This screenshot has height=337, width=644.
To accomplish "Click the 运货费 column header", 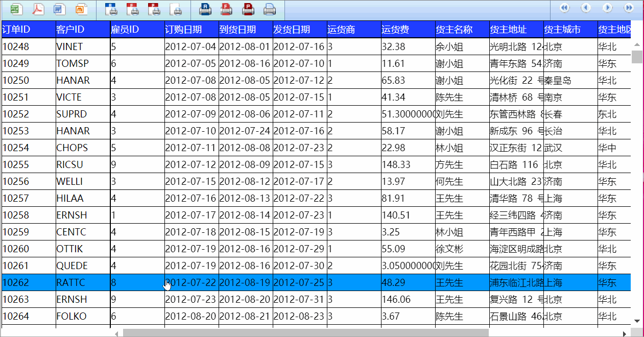I will (x=408, y=30).
